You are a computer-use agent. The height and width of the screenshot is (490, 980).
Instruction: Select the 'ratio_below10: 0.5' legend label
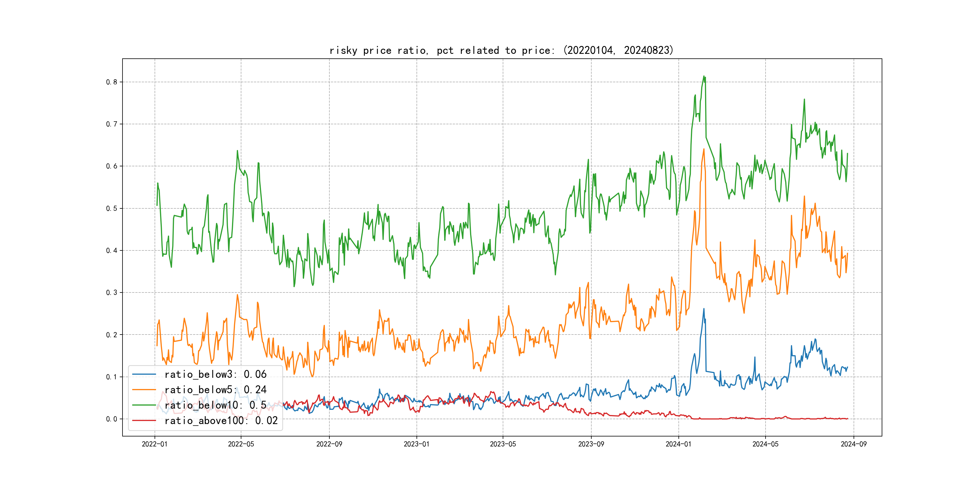(x=215, y=405)
